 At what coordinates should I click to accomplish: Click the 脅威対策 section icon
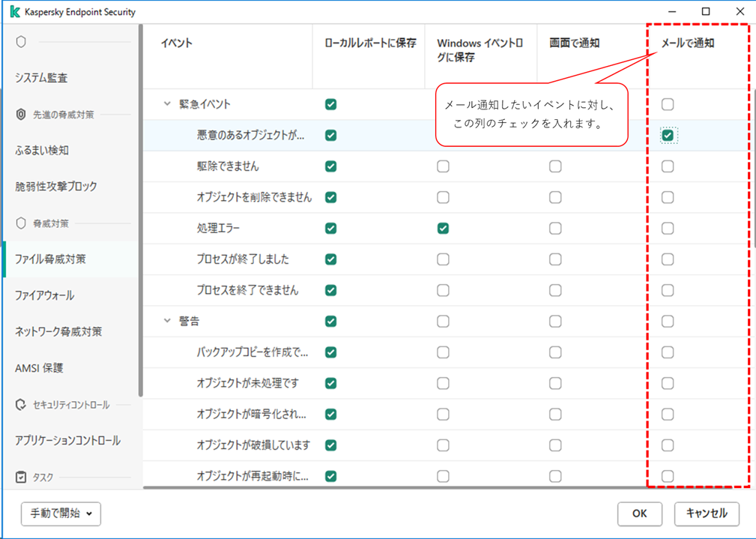(21, 223)
